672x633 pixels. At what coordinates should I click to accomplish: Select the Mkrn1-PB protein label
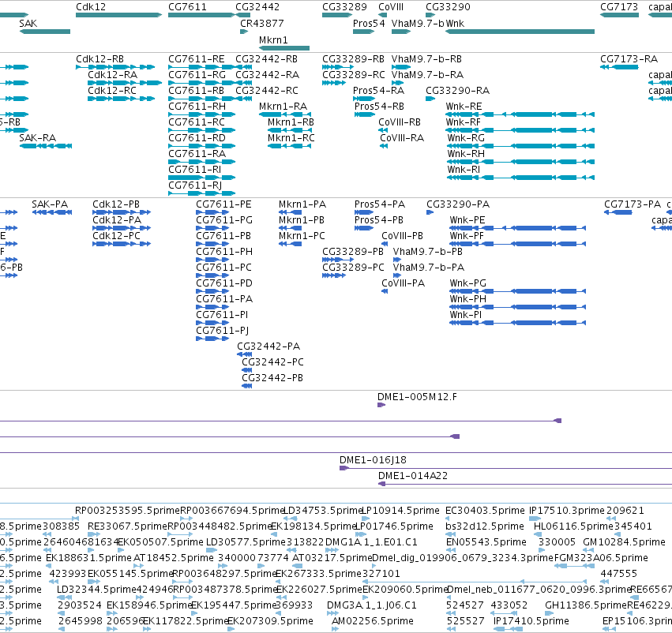302,219
